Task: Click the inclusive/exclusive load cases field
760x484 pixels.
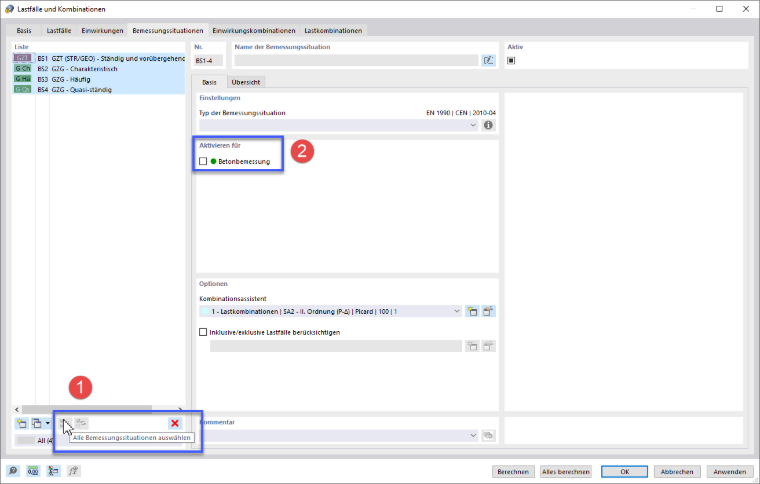Action: (336, 346)
